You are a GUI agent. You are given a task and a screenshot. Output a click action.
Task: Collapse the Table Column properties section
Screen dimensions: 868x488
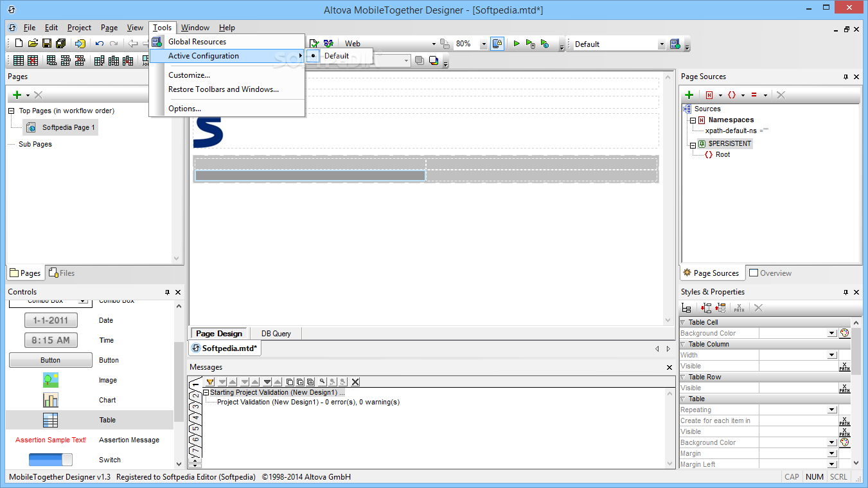coord(683,344)
